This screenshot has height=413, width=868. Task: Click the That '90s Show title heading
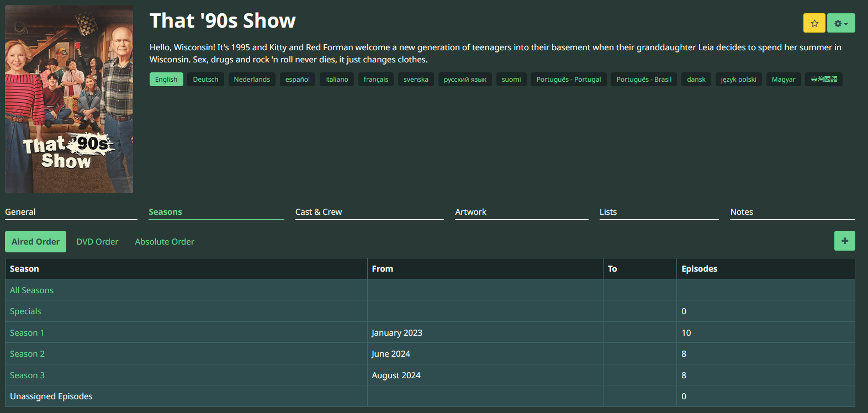tap(223, 20)
